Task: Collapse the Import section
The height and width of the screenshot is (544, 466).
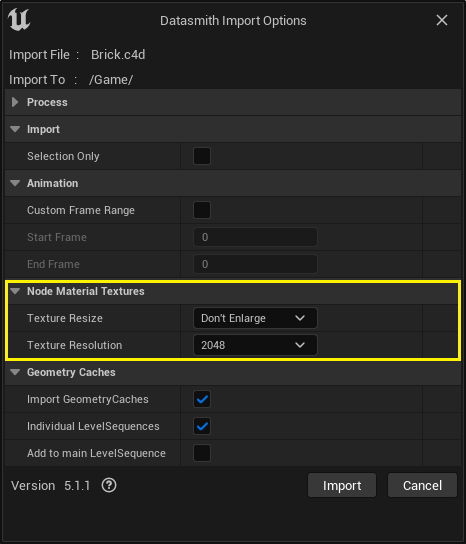Action: 15,129
